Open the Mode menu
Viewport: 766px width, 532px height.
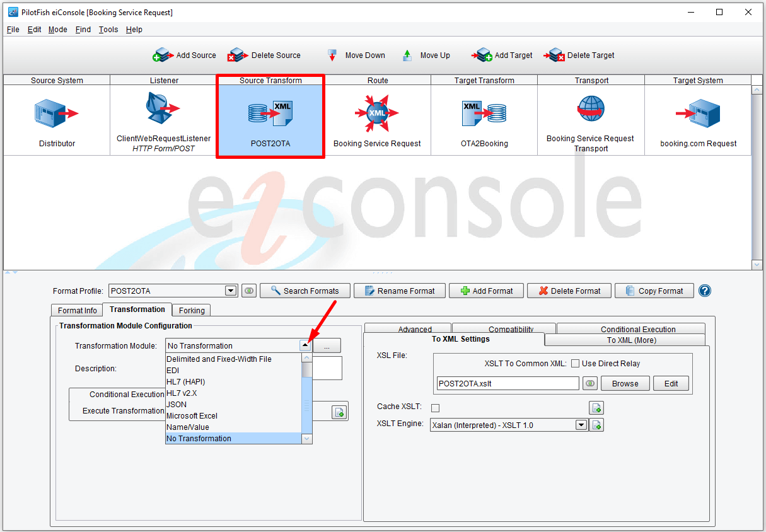[58, 30]
